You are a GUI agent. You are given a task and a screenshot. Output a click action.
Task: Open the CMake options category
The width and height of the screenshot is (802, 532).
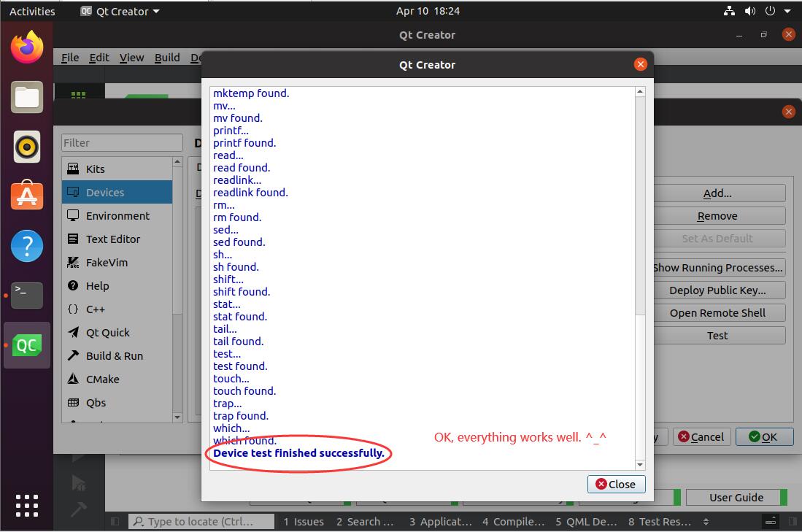click(x=117, y=379)
